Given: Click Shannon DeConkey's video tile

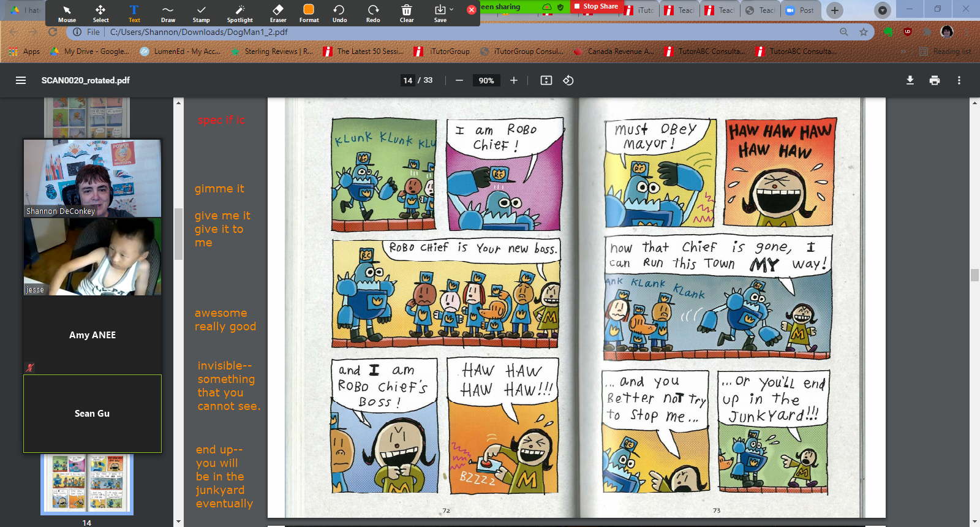Looking at the screenshot, I should [x=92, y=178].
